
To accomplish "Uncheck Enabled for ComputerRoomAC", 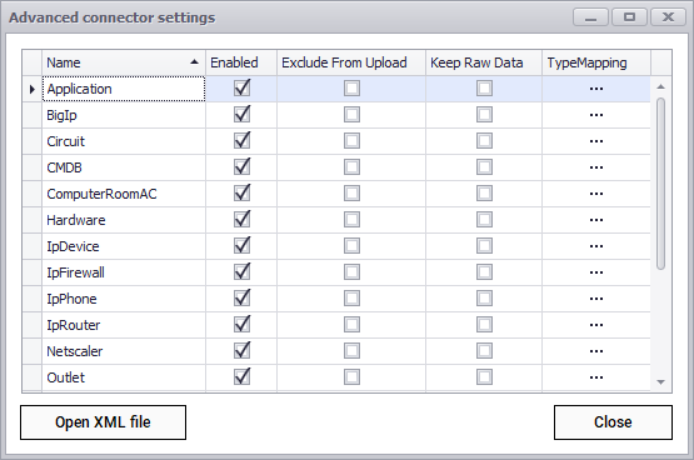I will pyautogui.click(x=241, y=194).
